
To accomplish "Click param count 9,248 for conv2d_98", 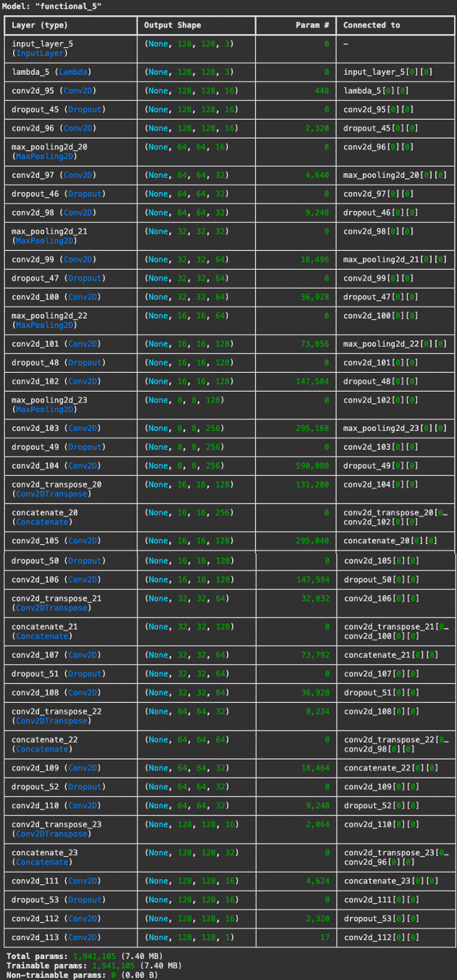I will 318,213.
